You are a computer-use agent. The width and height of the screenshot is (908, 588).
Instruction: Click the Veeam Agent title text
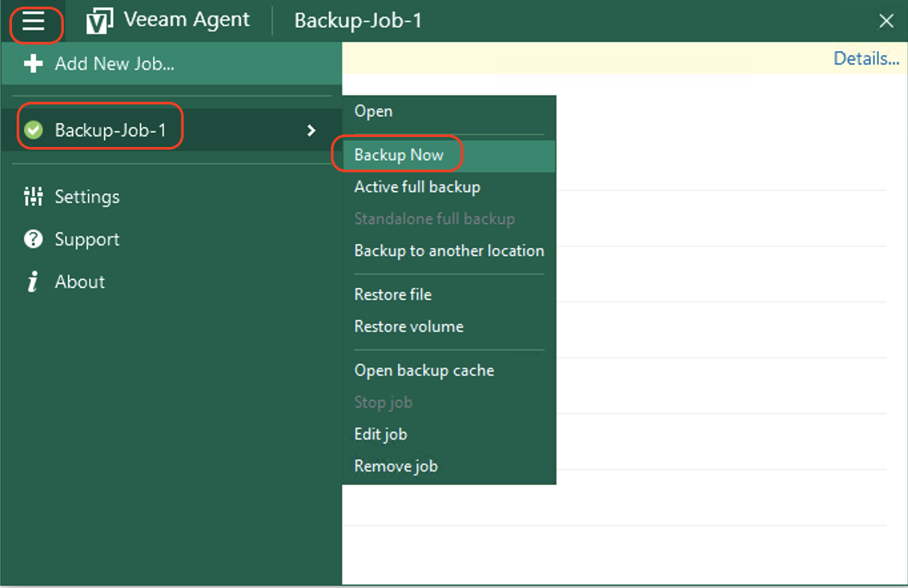point(187,20)
